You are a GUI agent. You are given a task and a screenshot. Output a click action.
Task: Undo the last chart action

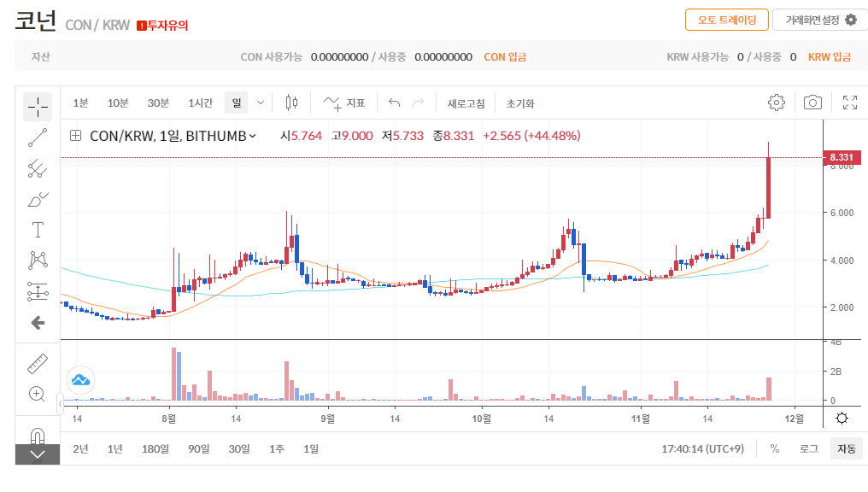click(x=394, y=103)
